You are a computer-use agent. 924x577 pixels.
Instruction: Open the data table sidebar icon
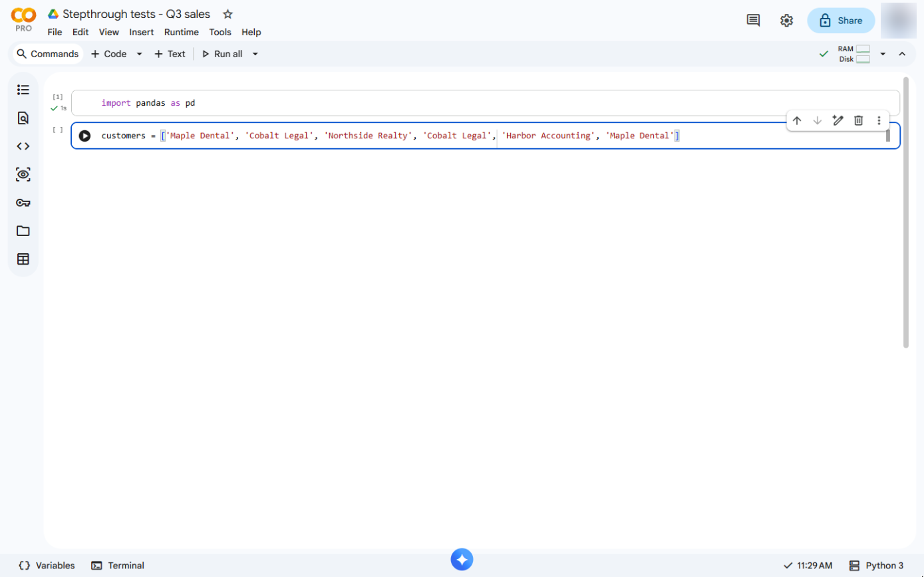point(23,259)
